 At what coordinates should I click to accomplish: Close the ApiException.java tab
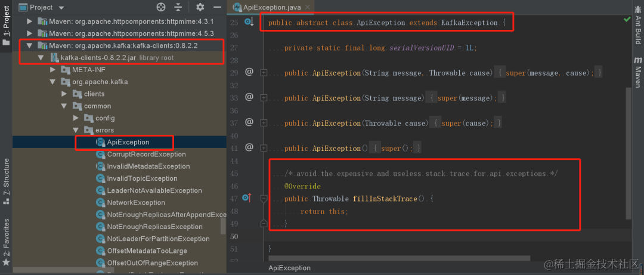[x=308, y=7]
